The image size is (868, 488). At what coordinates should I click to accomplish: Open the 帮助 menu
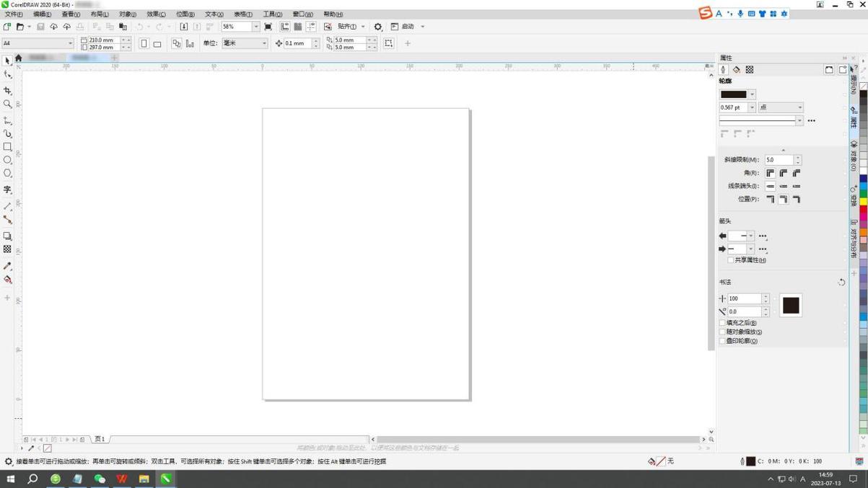pos(333,14)
